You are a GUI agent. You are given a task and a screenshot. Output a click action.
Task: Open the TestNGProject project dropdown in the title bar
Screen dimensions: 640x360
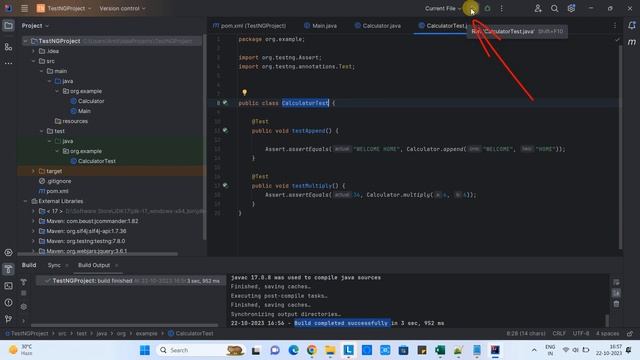pyautogui.click(x=64, y=8)
